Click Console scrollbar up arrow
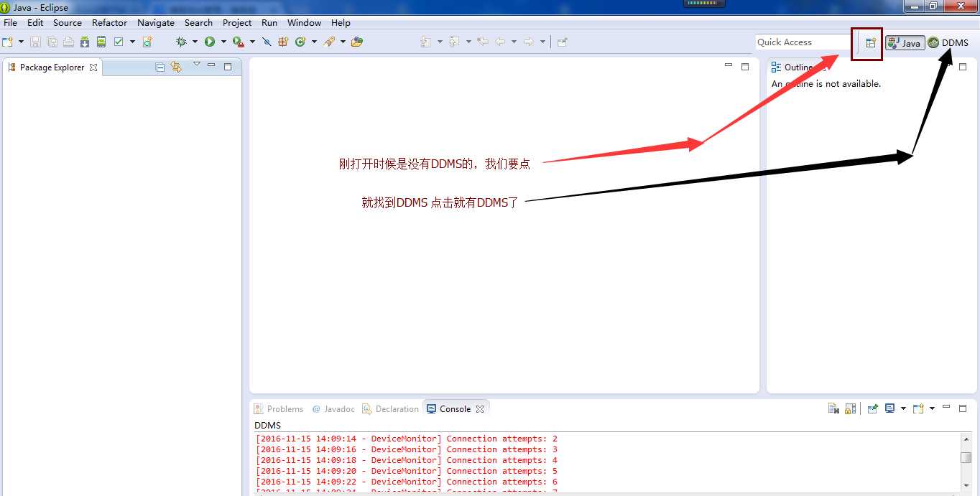Viewport: 980px width, 496px height. point(966,439)
